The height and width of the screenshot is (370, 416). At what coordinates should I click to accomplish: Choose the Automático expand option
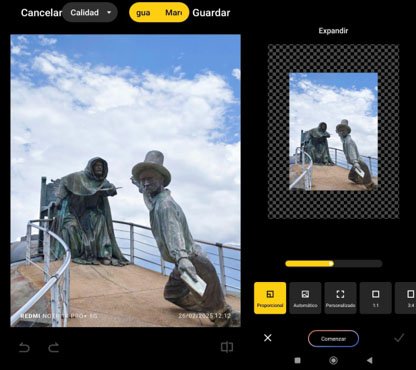tap(305, 298)
